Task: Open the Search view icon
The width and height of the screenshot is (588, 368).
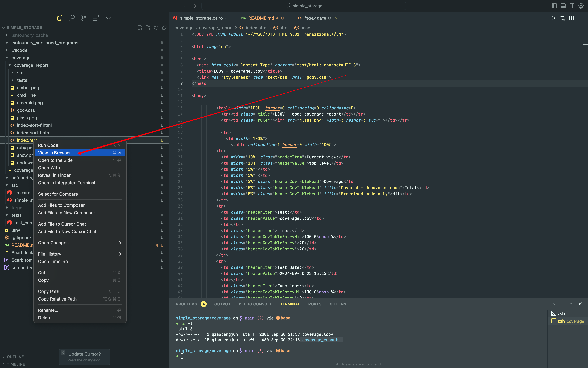Action: coord(72,18)
